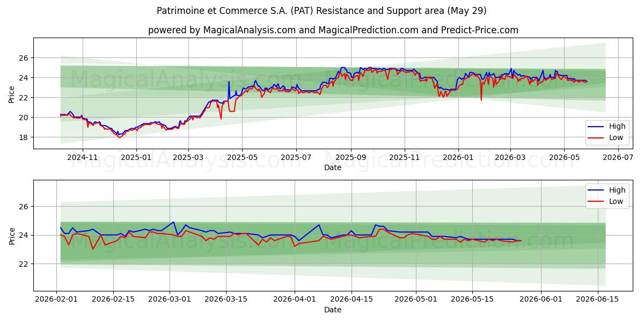The height and width of the screenshot is (322, 644).
Task: Click the '22' y-axis tick on top chart
Action: click(25, 98)
